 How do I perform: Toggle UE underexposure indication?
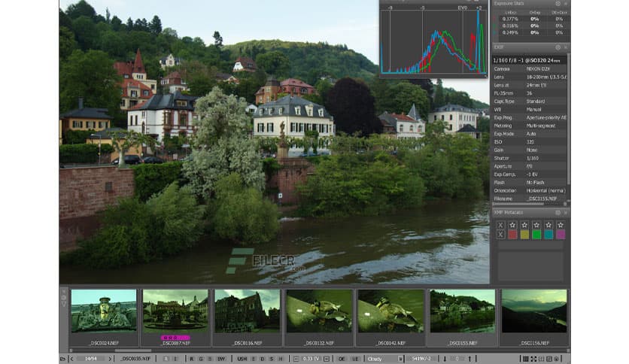pyautogui.click(x=355, y=359)
